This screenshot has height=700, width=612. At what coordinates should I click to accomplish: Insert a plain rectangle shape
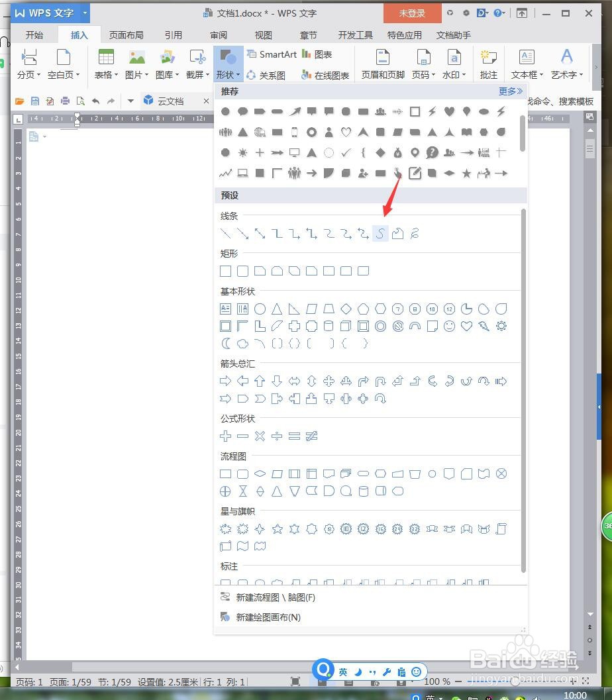(x=225, y=271)
